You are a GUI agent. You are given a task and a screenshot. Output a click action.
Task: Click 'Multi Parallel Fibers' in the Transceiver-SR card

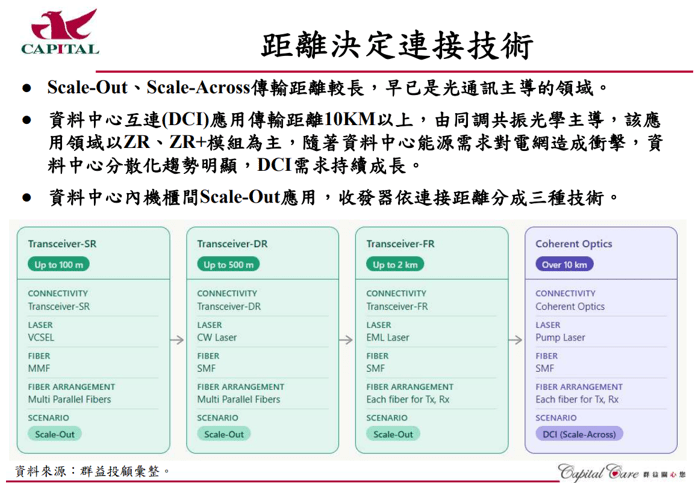[x=69, y=399]
